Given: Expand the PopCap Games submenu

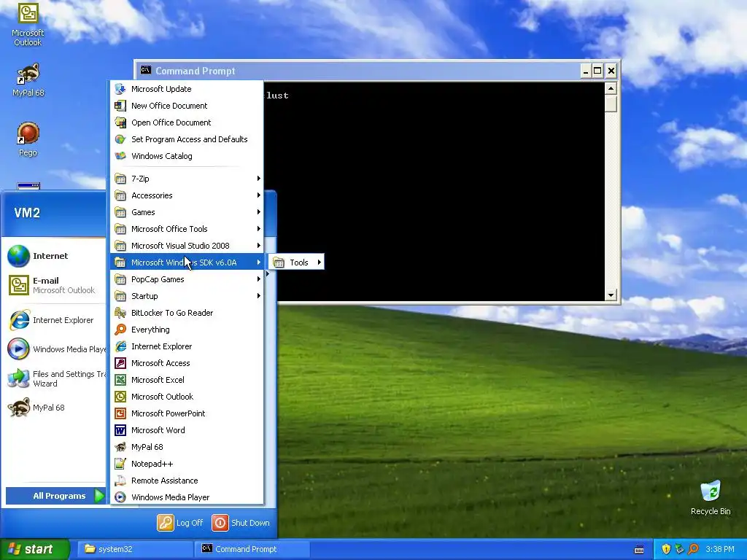Looking at the screenshot, I should [187, 279].
